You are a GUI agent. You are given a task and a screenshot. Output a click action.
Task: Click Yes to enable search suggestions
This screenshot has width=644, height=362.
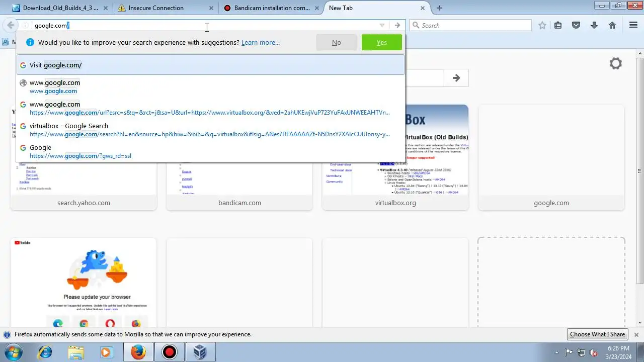382,42
